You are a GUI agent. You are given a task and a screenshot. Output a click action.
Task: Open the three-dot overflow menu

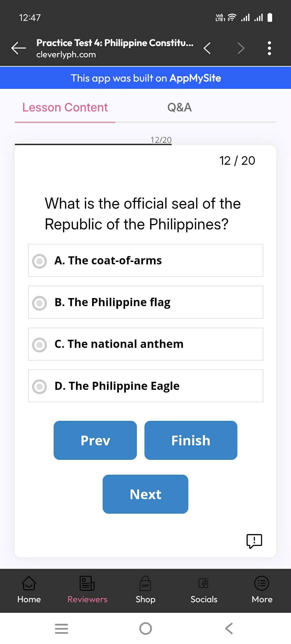coord(269,48)
